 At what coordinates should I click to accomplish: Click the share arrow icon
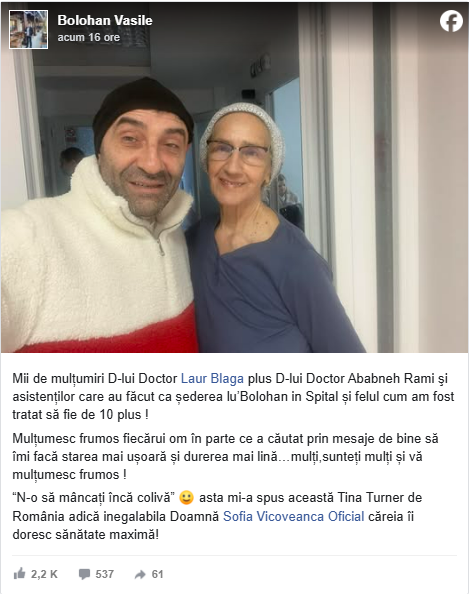[140, 574]
